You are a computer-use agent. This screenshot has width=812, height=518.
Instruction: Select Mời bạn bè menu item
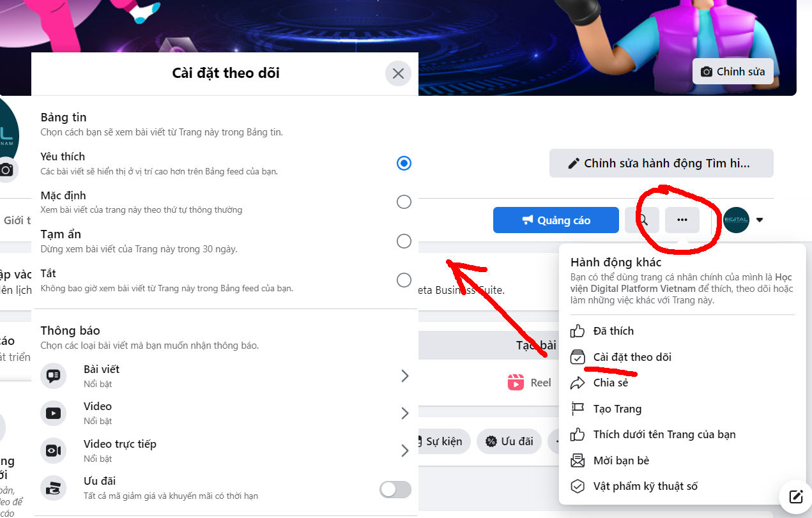pyautogui.click(x=620, y=461)
